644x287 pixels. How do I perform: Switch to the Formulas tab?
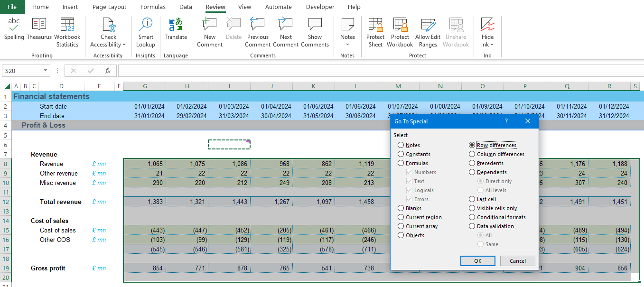(x=153, y=7)
